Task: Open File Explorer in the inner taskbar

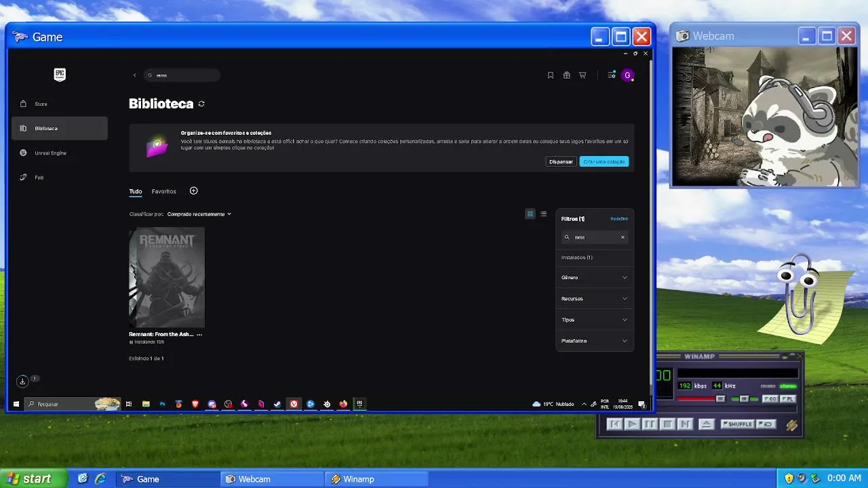Action: click(x=146, y=404)
